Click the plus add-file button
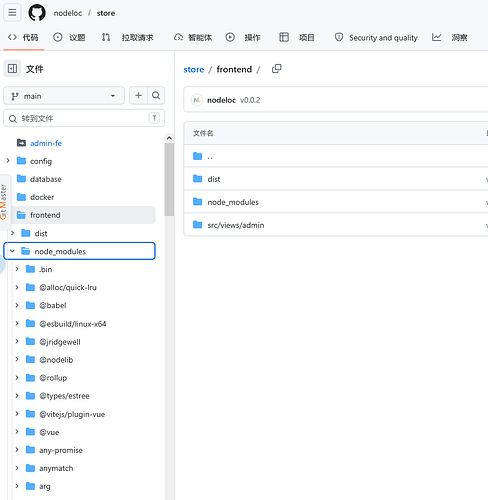488x500 pixels. [138, 96]
